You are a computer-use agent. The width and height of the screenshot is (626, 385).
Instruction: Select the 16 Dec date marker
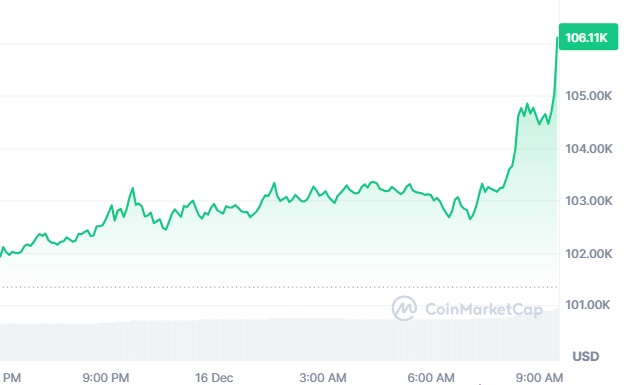point(214,377)
